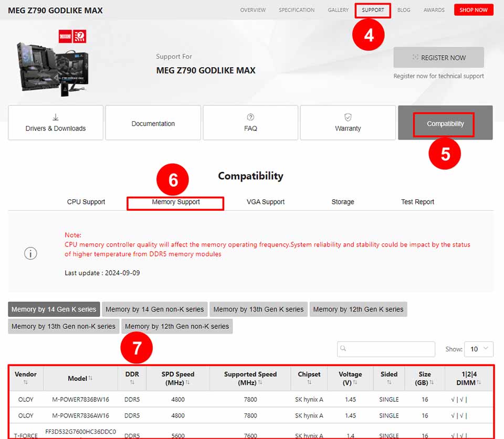
Task: Click the shield Warranty icon
Action: [348, 117]
